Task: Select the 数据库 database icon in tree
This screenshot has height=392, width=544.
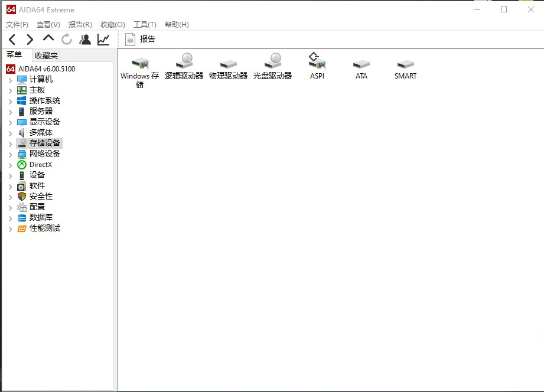Action: 21,217
